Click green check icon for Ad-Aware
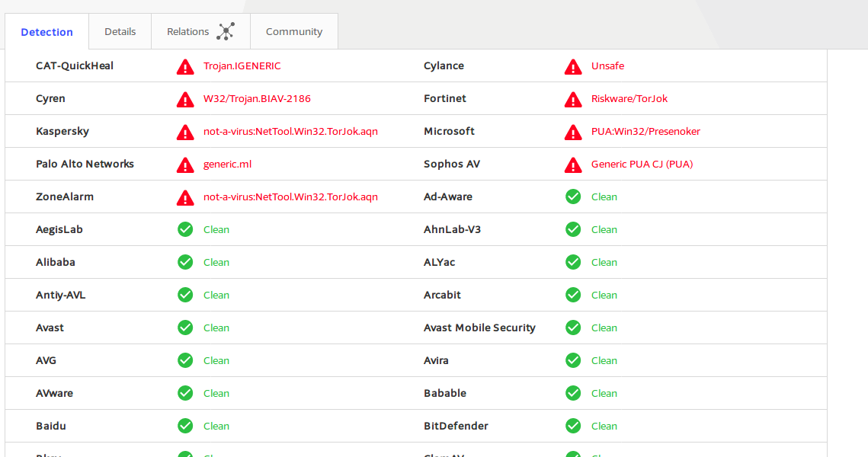Image resolution: width=868 pixels, height=457 pixels. [573, 197]
